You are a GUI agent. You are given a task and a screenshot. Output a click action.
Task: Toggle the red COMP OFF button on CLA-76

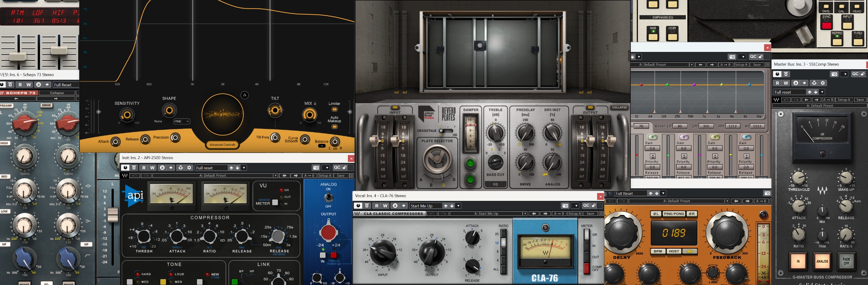click(x=587, y=268)
